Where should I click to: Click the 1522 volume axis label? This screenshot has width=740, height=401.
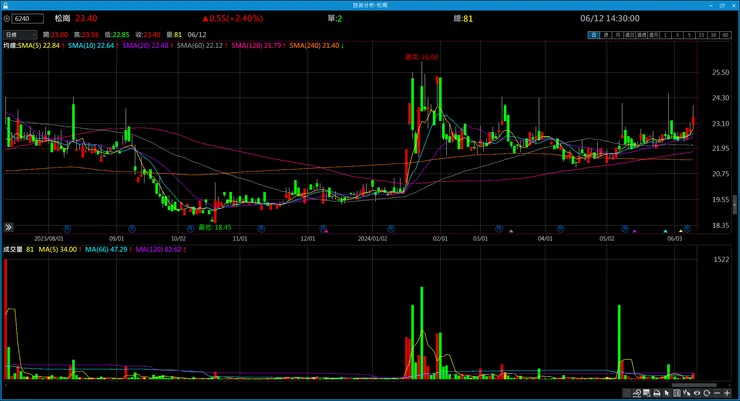tap(722, 259)
